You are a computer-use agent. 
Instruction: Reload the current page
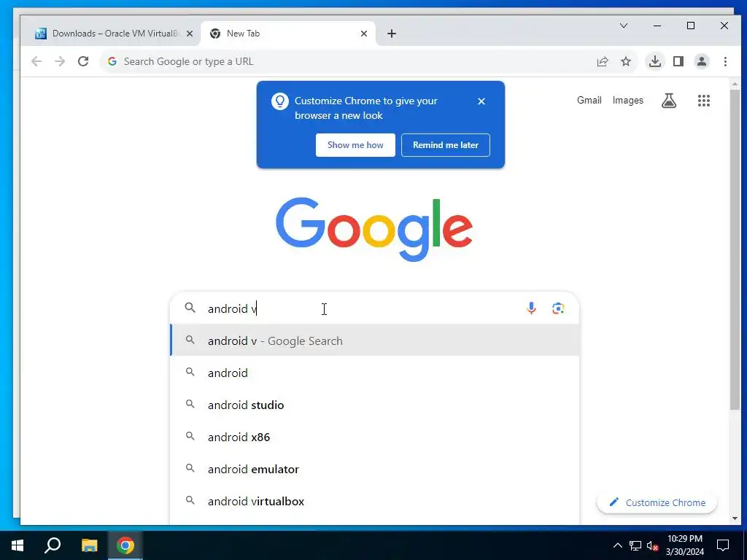[x=83, y=61]
